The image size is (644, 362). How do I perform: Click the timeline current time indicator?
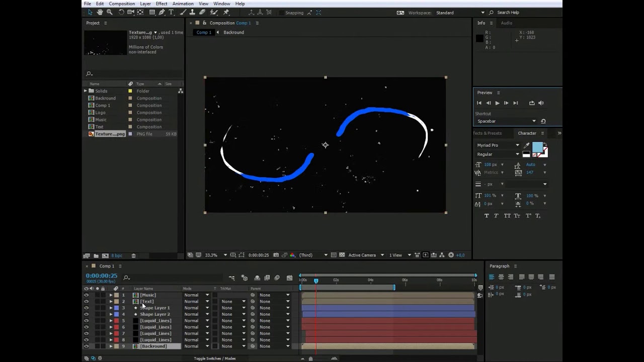pos(316,281)
